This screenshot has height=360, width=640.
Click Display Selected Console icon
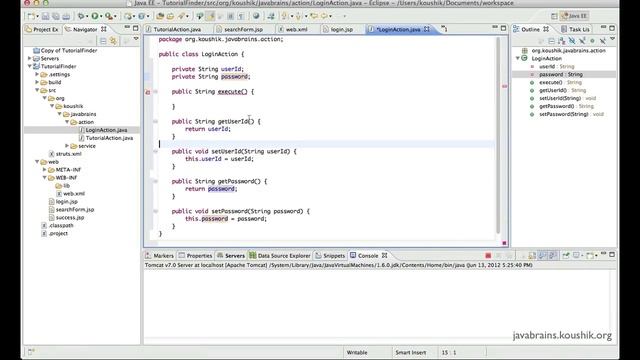576,256
